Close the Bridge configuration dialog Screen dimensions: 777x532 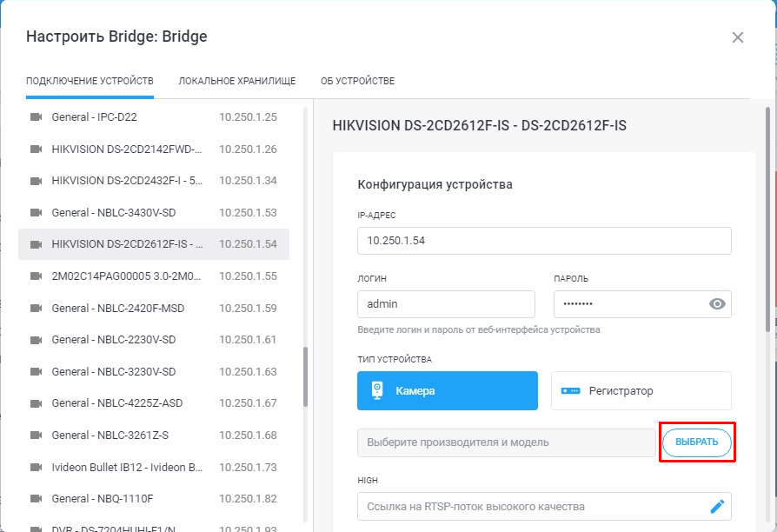(x=738, y=37)
